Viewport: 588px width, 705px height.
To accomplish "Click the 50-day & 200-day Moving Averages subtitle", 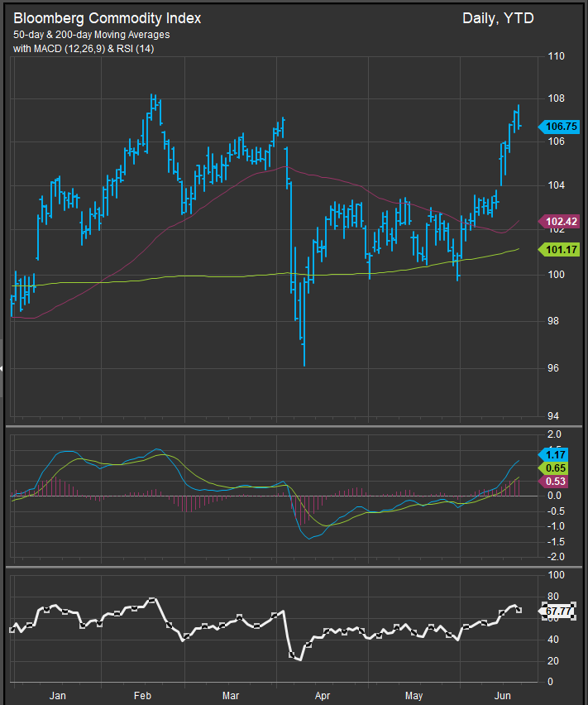I will tap(92, 35).
